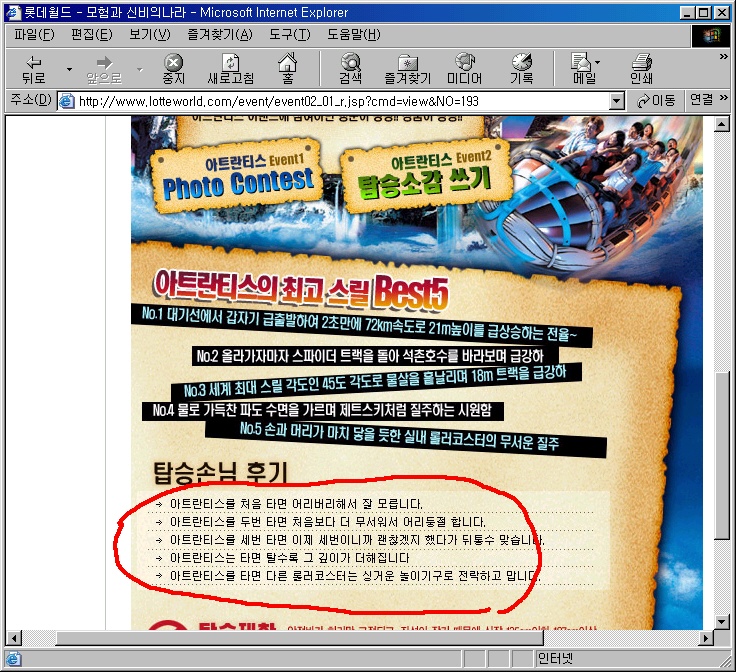
Task: Maximize the Internet Explorer window
Action: coord(704,13)
